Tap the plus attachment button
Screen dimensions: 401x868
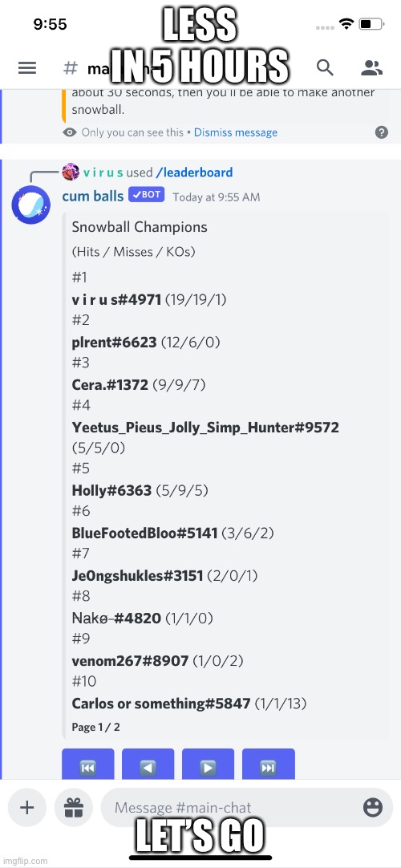[x=26, y=808]
